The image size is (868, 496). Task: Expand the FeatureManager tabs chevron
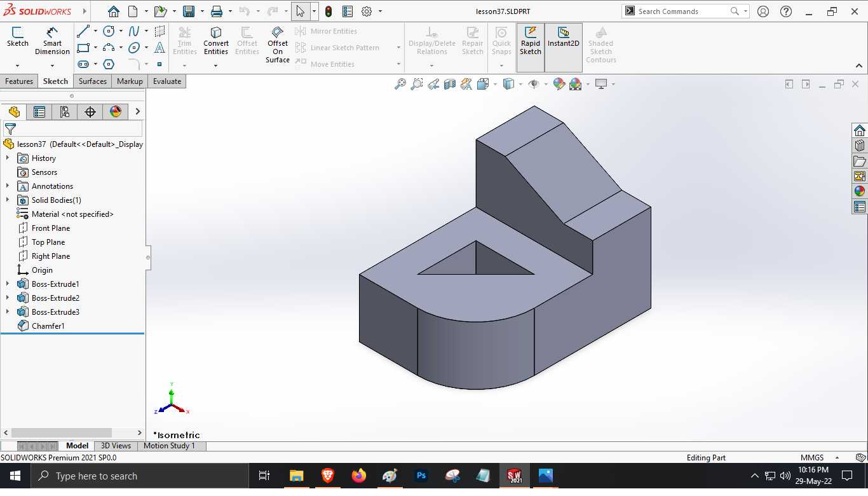[138, 112]
